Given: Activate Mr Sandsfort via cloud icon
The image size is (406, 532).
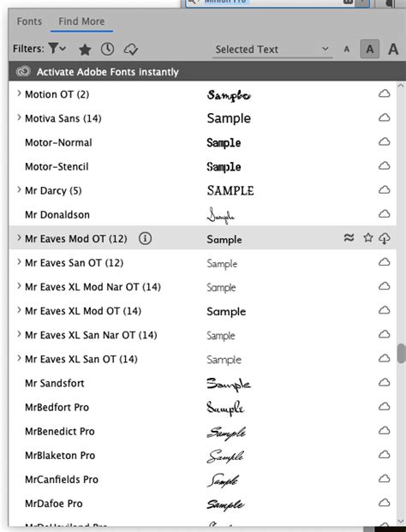Looking at the screenshot, I should pyautogui.click(x=384, y=383).
